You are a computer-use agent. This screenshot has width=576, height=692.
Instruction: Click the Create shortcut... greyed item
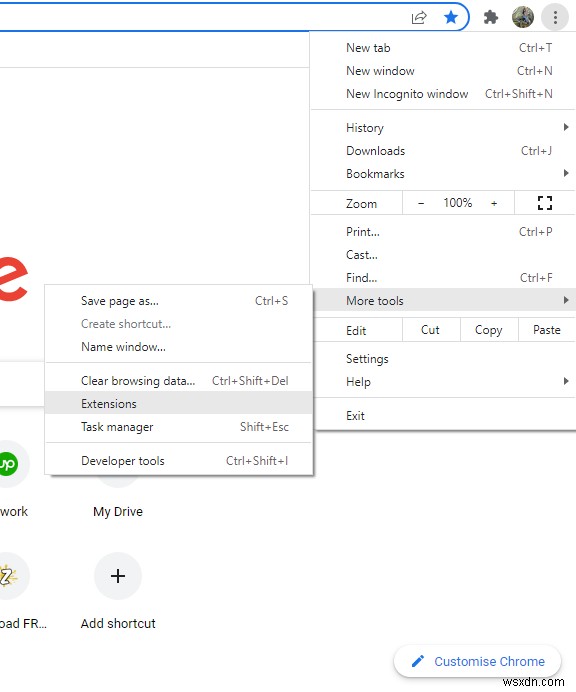click(179, 323)
